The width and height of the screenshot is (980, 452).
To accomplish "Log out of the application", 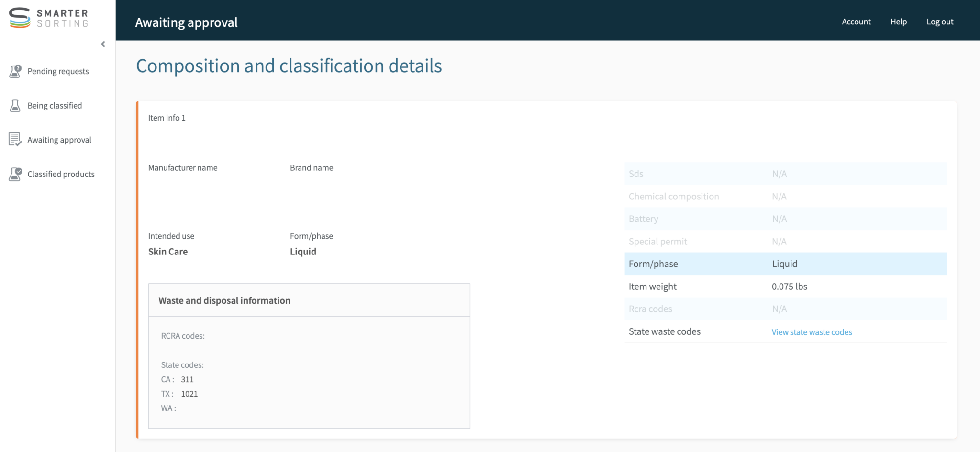I will point(940,22).
